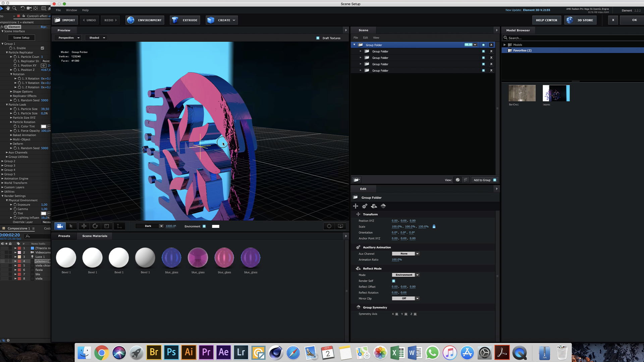Open the Scene panel's Edit menu
644x362 pixels.
tap(365, 38)
